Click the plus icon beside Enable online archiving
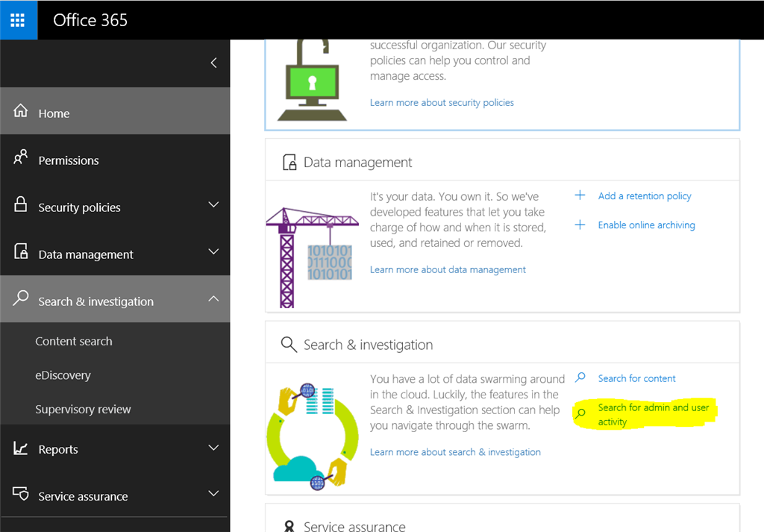The height and width of the screenshot is (532, 764). (580, 225)
